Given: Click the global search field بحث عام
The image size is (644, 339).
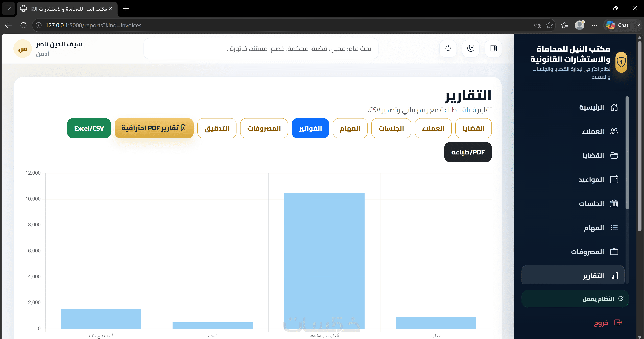Looking at the screenshot, I should (x=261, y=49).
